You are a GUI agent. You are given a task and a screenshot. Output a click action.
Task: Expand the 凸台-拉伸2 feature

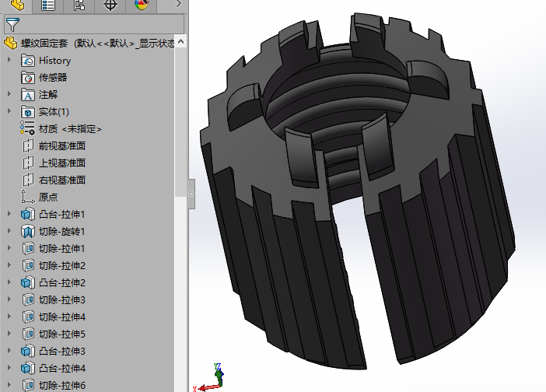click(9, 282)
